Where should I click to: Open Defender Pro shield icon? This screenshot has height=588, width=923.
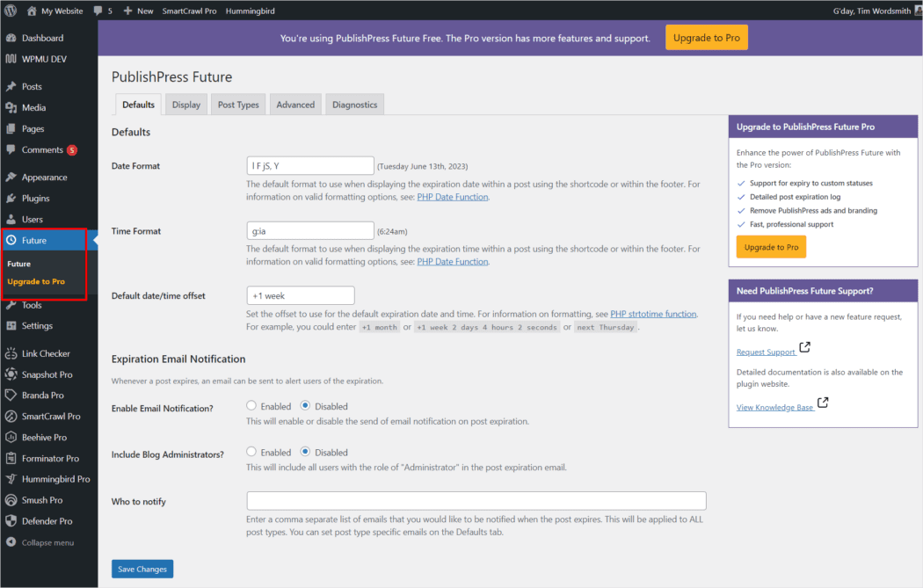(11, 521)
